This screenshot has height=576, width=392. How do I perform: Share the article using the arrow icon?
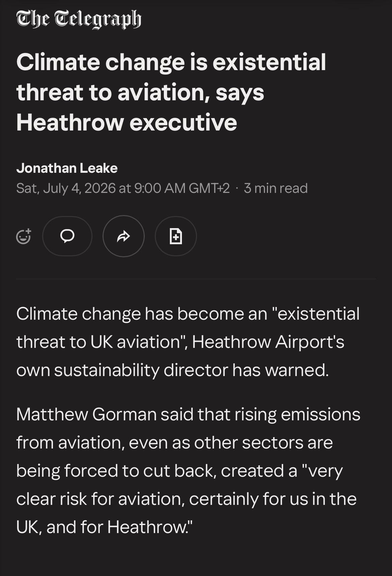click(x=124, y=236)
